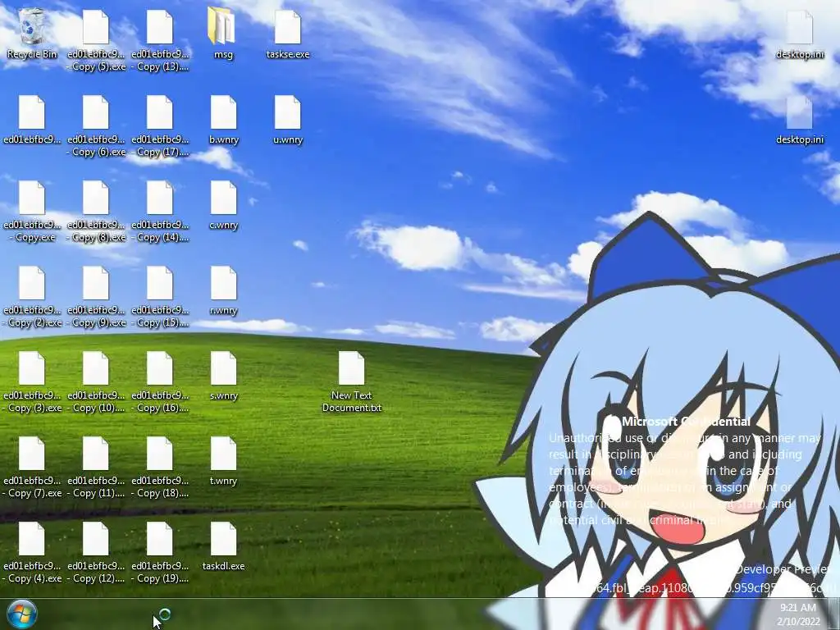Select the Recycle Bin icon
This screenshot has height=630, width=840.
(x=32, y=33)
